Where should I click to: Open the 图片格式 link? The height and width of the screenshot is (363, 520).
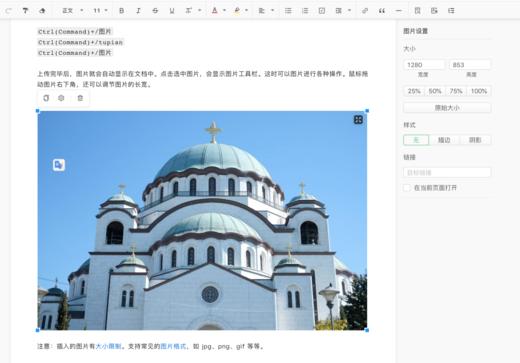coord(173,346)
